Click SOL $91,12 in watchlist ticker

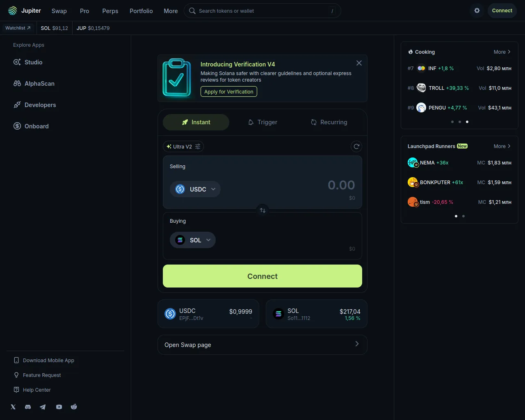[55, 28]
